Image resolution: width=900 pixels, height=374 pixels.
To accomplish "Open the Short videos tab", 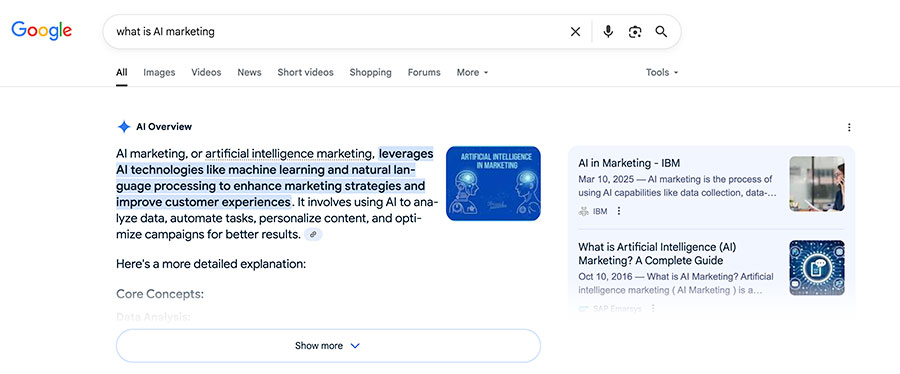I will coord(305,72).
